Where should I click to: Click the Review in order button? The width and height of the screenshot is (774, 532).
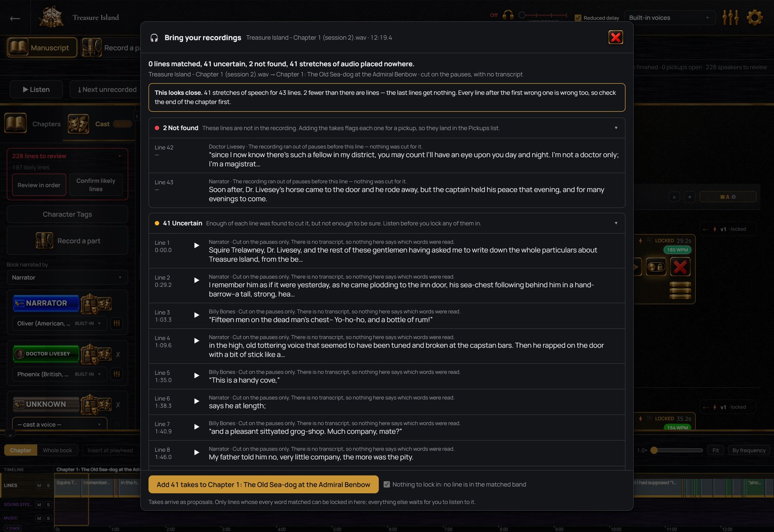pos(39,185)
